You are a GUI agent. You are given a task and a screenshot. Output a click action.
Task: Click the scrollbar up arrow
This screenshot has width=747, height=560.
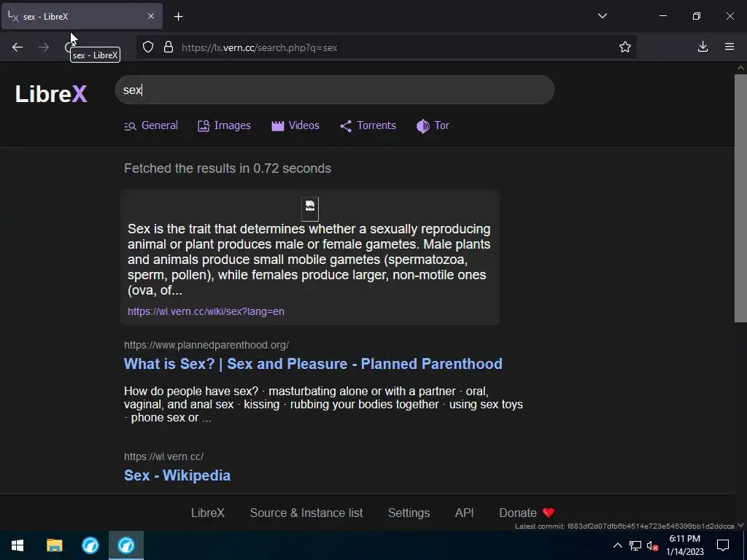[x=740, y=68]
